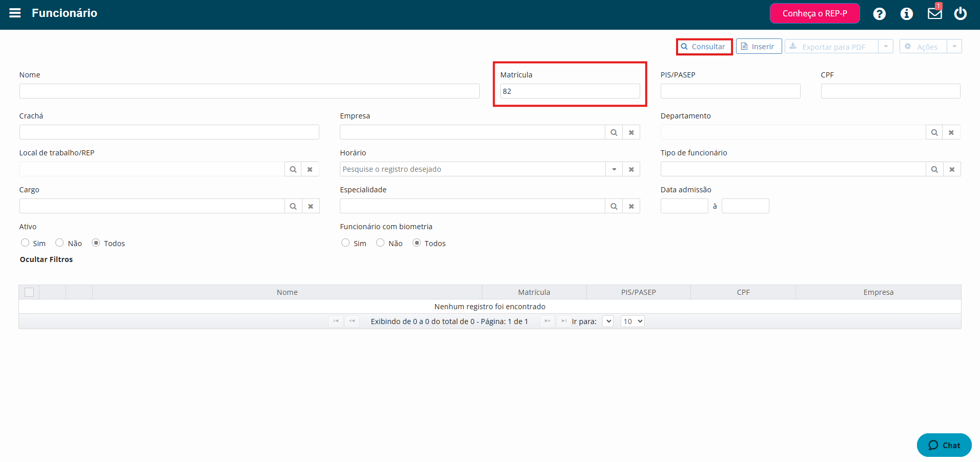Expand the Horário dropdown arrow
The height and width of the screenshot is (462, 980).
coord(614,169)
